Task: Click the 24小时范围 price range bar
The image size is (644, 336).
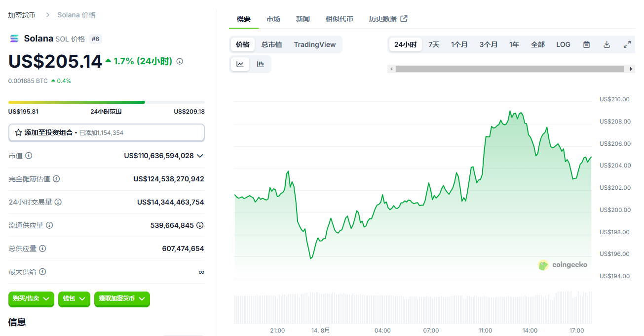Action: pos(106,102)
